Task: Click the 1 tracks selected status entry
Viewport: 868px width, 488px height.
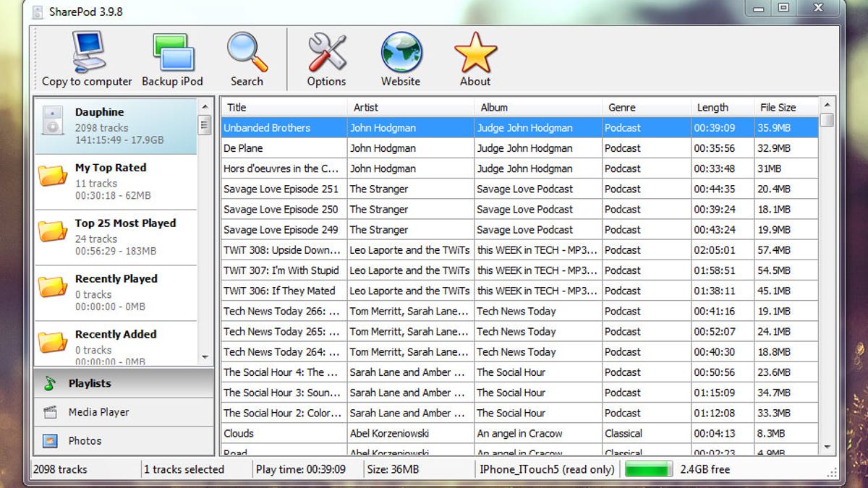Action: [x=184, y=469]
